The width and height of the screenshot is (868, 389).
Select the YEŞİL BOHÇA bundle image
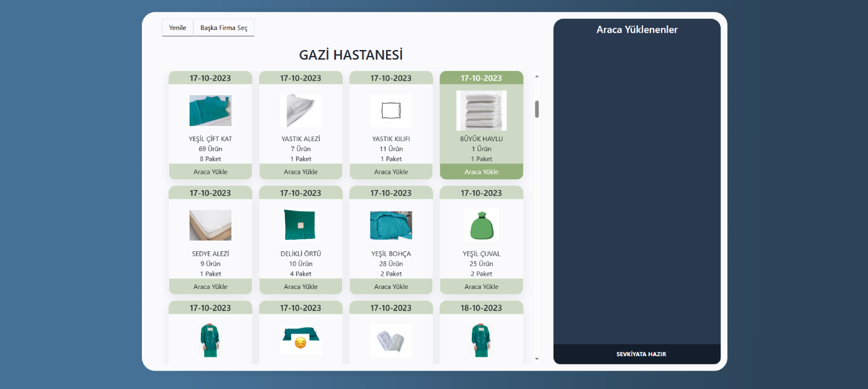click(391, 225)
